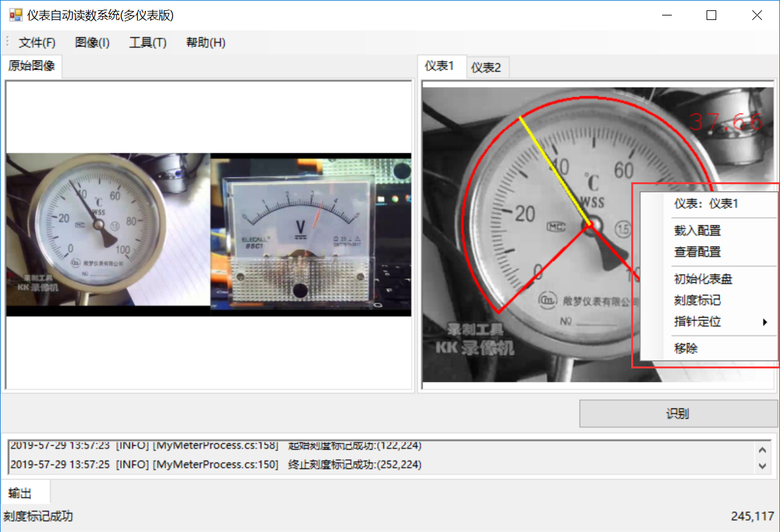Switch to the 原始图像 tab
Screen dimensions: 780x532
(32, 66)
